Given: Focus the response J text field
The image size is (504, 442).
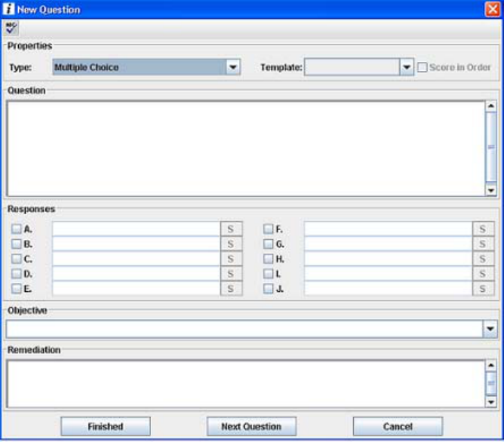Looking at the screenshot, I should pos(389,288).
